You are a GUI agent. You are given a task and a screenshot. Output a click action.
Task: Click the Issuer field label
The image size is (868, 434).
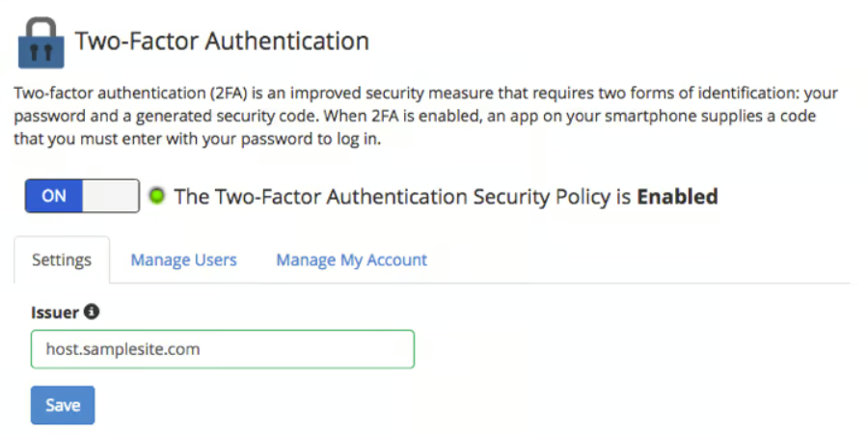tap(55, 312)
